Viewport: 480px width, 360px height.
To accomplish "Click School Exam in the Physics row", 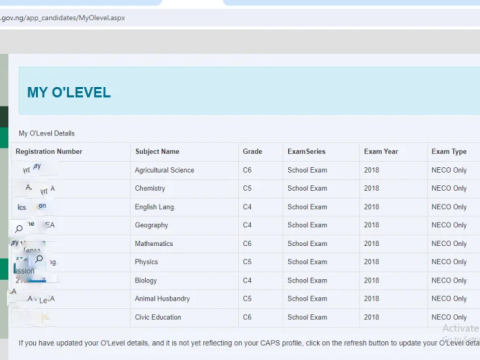I will pyautogui.click(x=307, y=262).
